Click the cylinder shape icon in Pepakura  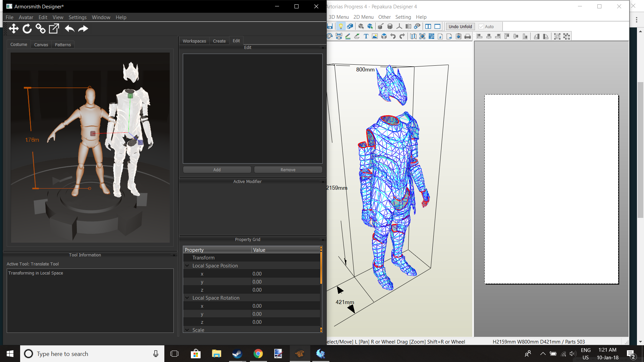click(x=390, y=26)
